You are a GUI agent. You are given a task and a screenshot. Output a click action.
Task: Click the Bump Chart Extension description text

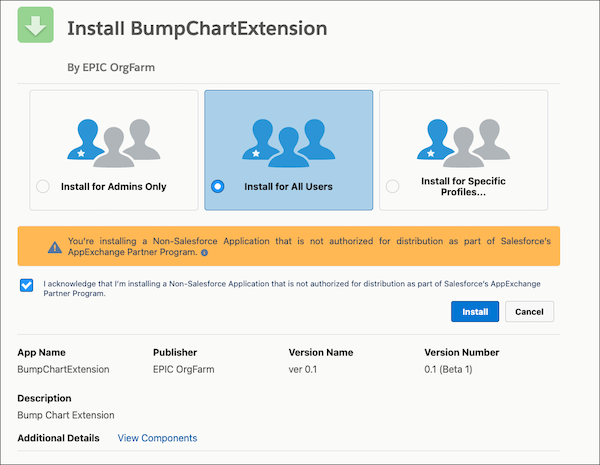[66, 415]
